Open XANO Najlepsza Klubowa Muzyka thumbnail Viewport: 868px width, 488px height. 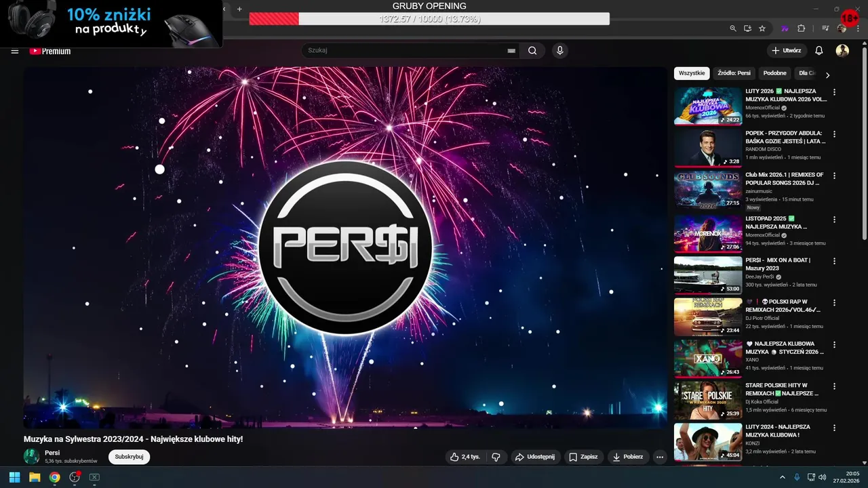pyautogui.click(x=708, y=358)
